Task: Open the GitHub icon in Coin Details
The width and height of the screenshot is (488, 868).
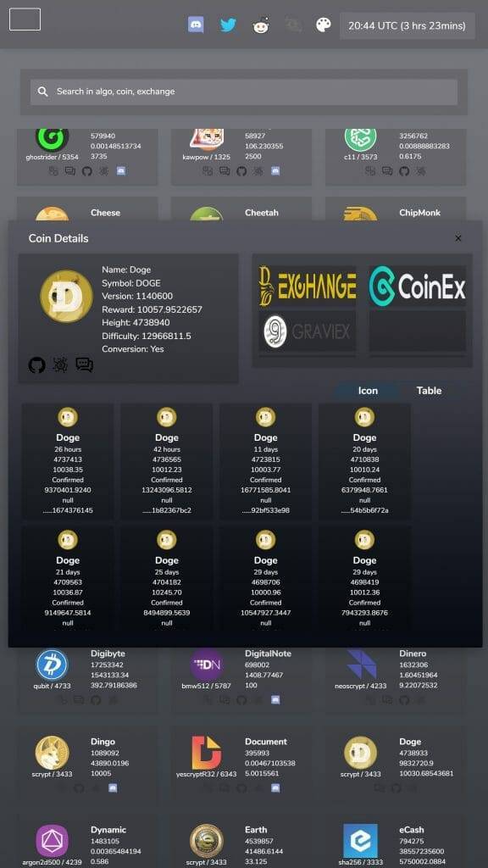Action: click(36, 364)
